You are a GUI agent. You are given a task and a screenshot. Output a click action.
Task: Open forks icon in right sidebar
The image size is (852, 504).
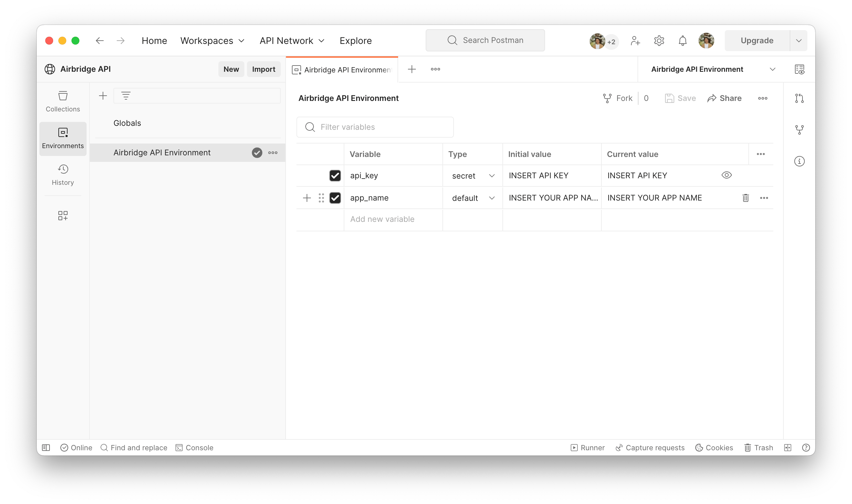click(799, 130)
